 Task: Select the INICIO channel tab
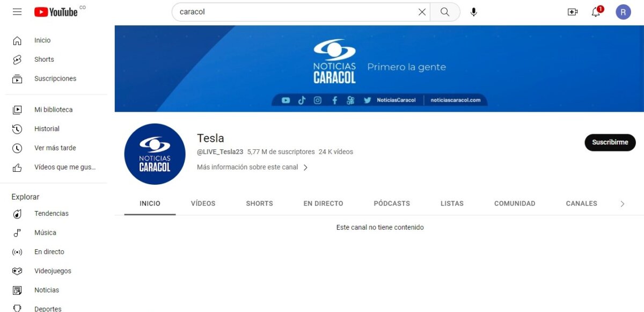click(150, 204)
